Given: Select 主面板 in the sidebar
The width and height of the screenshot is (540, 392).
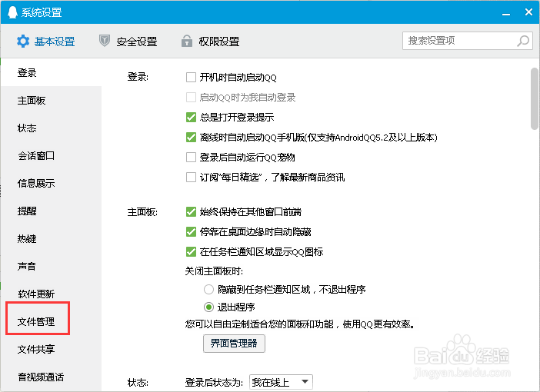Looking at the screenshot, I should tap(51, 101).
